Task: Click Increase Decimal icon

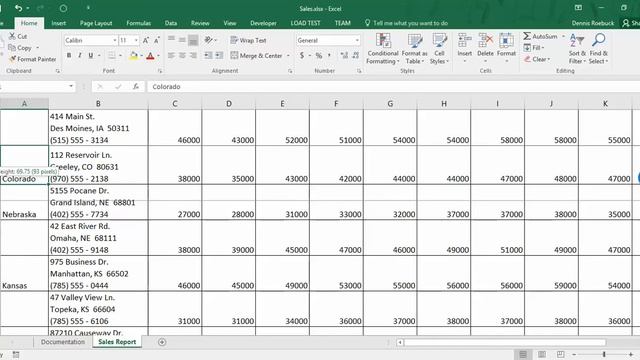Action: (344, 56)
